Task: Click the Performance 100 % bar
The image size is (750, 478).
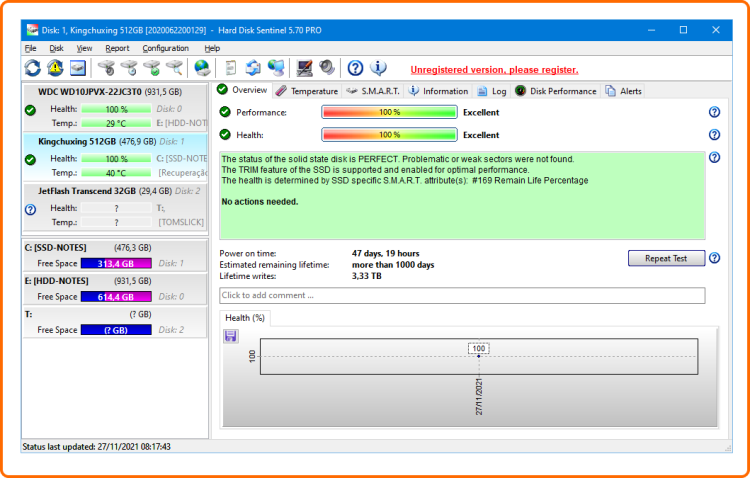Action: [389, 112]
